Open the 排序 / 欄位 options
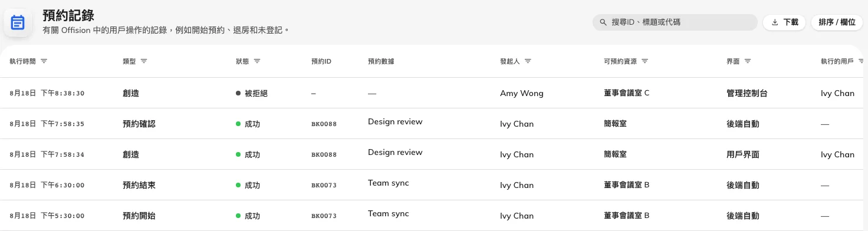Viewport: 868px width, 231px height. click(837, 22)
